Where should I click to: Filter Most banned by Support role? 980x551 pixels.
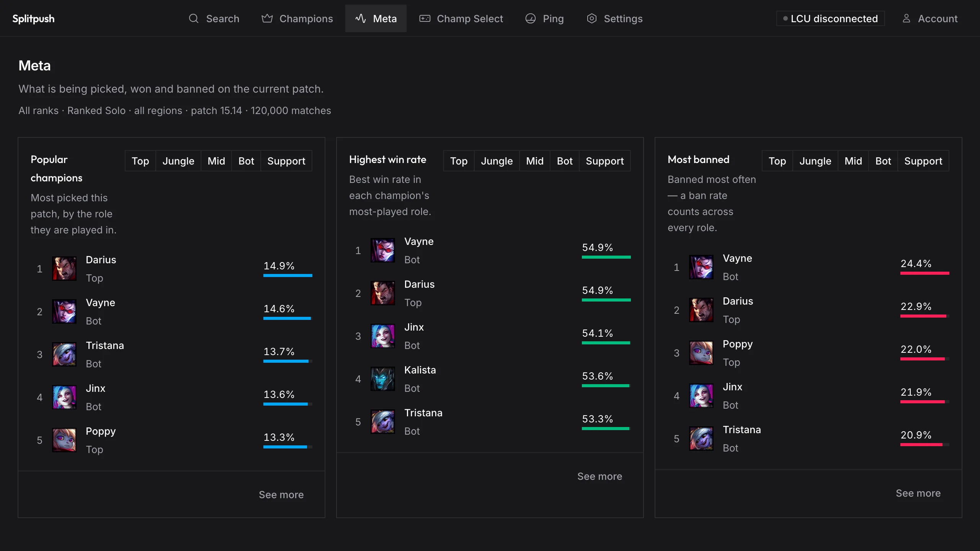point(923,161)
